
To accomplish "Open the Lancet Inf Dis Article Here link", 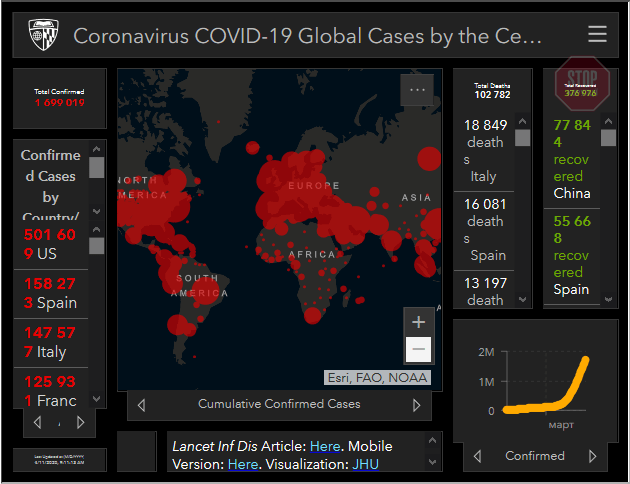I will [x=325, y=446].
